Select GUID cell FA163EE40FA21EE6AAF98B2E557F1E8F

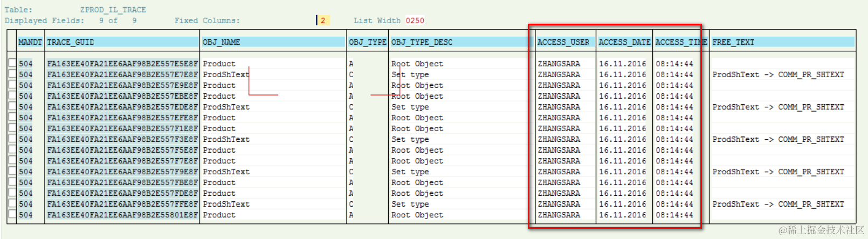pos(122,128)
